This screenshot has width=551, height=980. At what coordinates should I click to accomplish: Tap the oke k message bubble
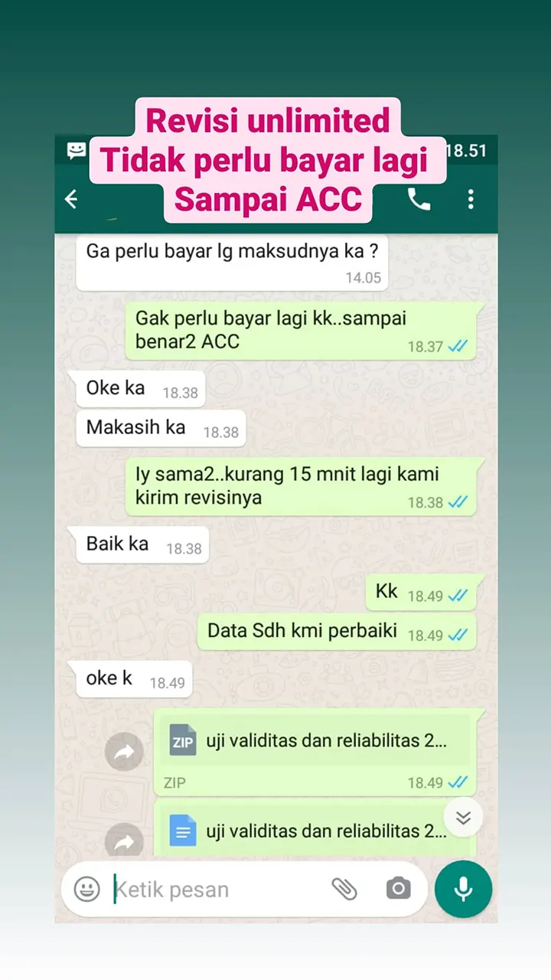coord(134,679)
